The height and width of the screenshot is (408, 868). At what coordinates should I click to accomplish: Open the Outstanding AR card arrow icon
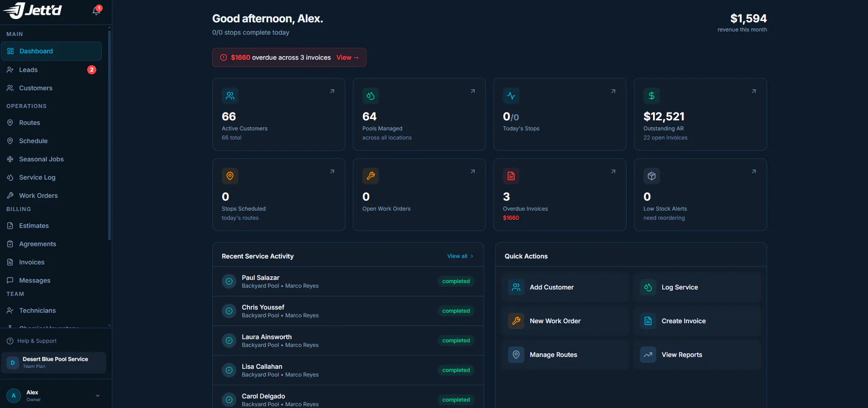754,91
